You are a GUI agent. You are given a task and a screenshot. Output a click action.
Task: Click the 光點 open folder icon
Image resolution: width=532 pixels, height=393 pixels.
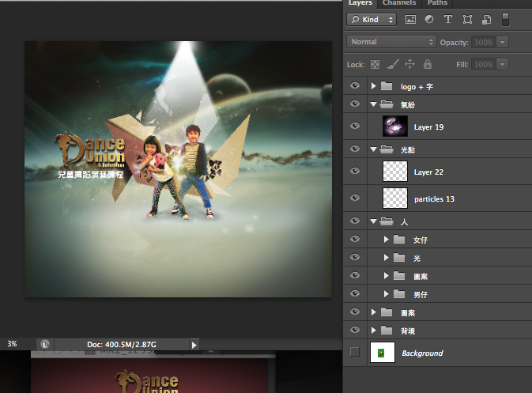pos(387,149)
